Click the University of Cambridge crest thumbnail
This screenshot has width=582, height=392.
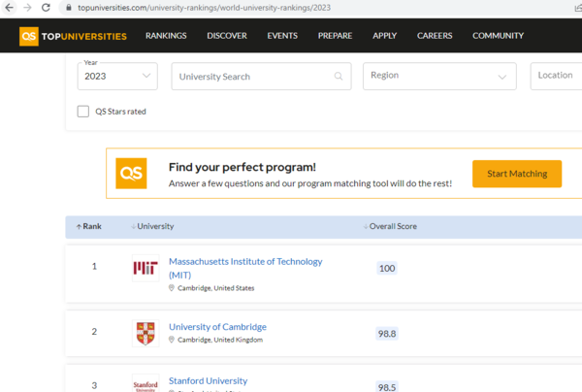145,334
